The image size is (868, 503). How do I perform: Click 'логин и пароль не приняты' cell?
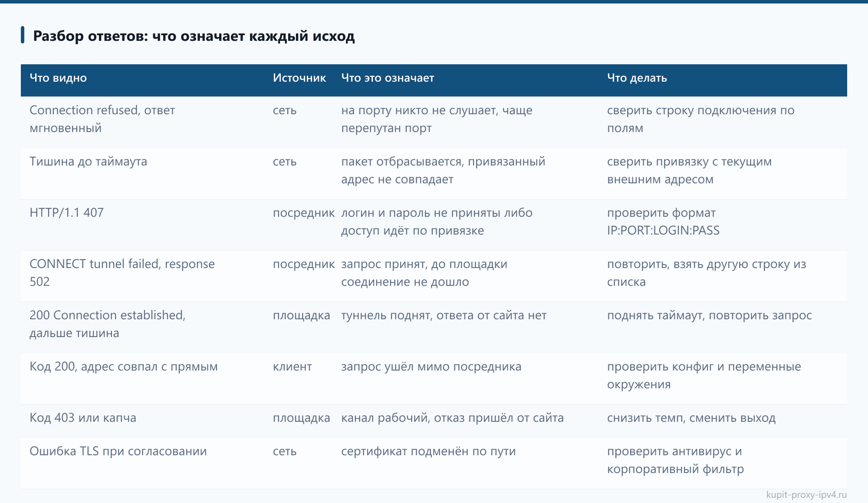point(437,222)
